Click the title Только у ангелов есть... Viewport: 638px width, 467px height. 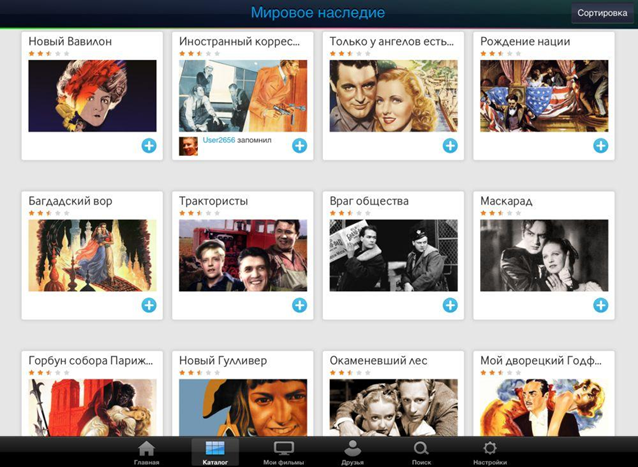tap(391, 41)
